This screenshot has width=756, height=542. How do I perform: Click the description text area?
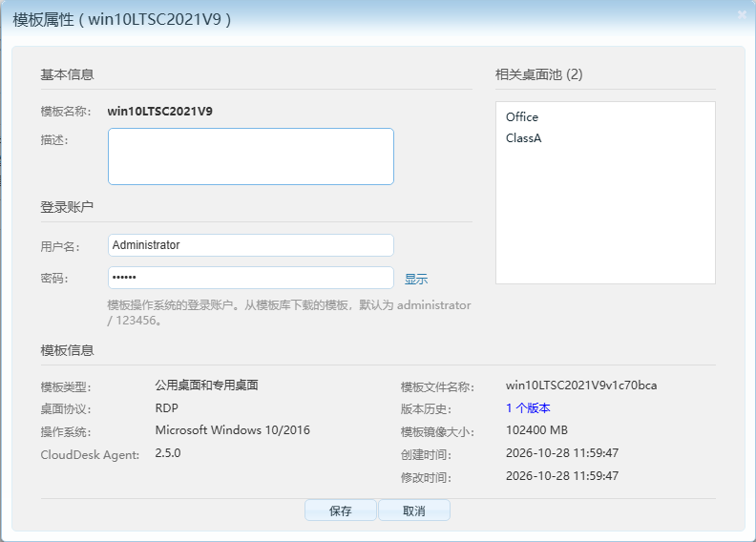[x=251, y=156]
